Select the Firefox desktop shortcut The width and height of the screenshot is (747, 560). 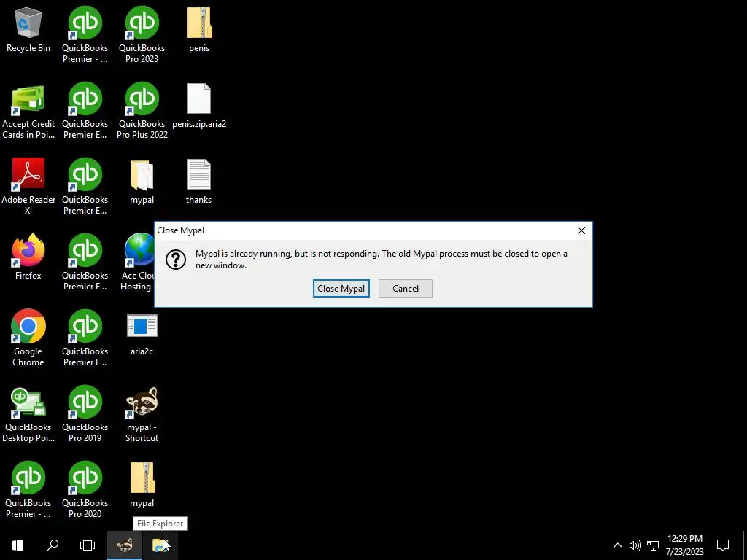click(28, 256)
